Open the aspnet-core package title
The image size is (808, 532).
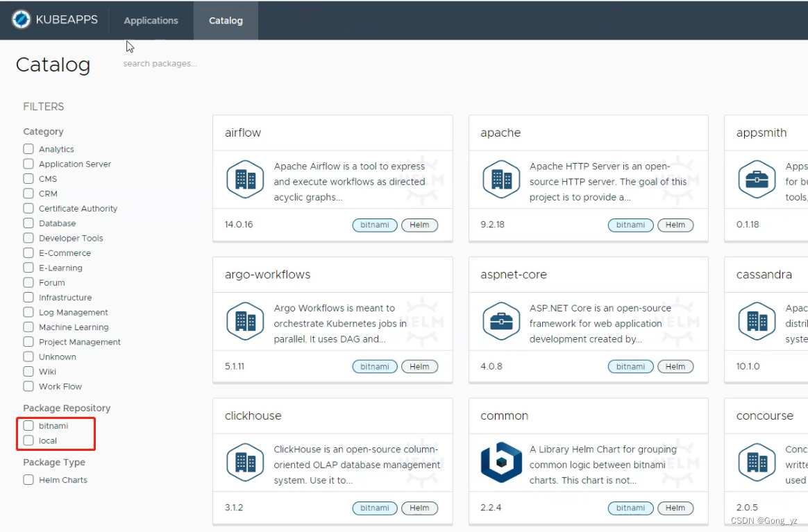click(513, 275)
